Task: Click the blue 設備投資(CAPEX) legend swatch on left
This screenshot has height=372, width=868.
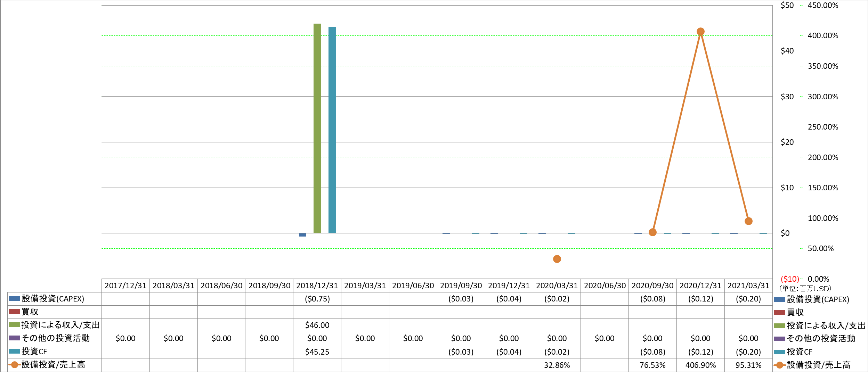Action: point(14,298)
